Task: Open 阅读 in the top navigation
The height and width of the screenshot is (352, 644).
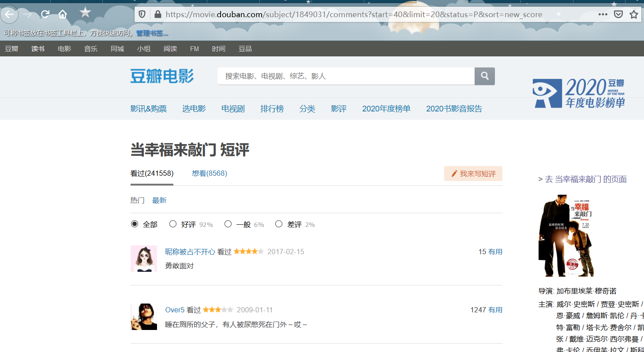Action: coord(170,49)
